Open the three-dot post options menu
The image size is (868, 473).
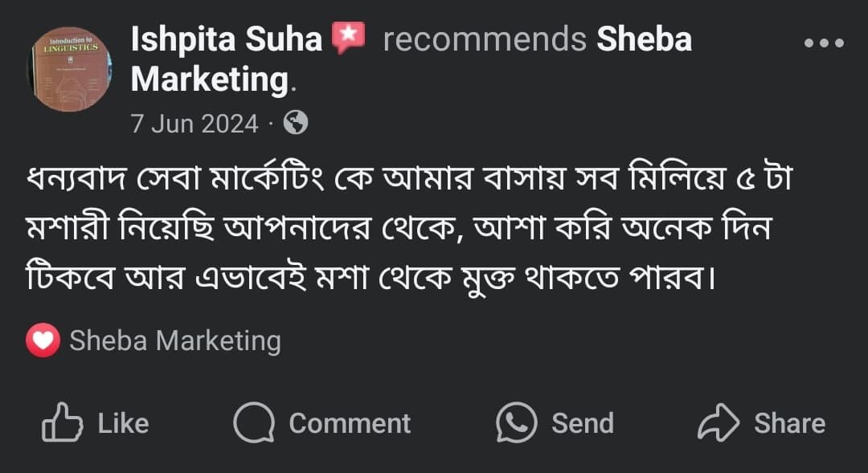click(x=824, y=43)
